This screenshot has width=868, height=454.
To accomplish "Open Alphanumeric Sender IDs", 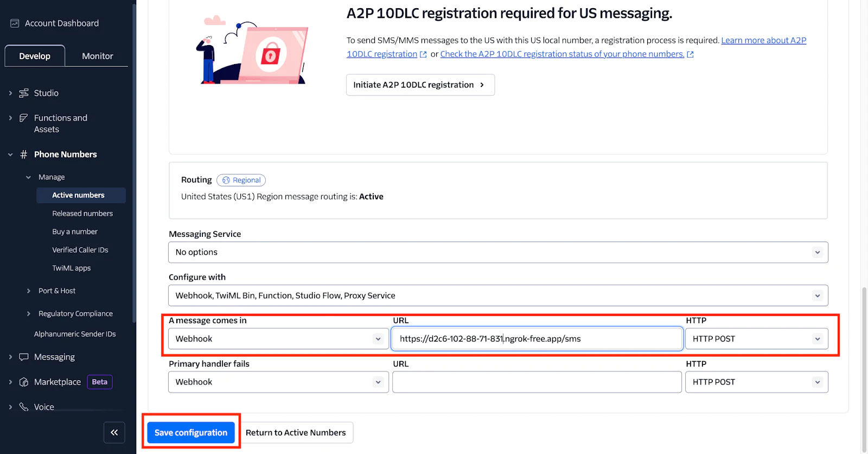I will [x=75, y=334].
